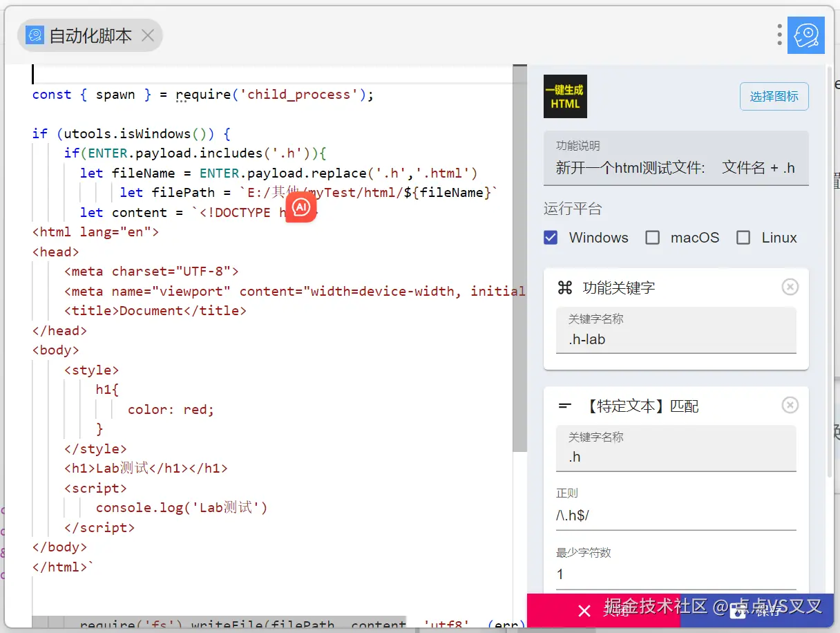This screenshot has width=840, height=633.
Task: Click the equals icon beside 【特定文本】匹配
Action: (564, 406)
